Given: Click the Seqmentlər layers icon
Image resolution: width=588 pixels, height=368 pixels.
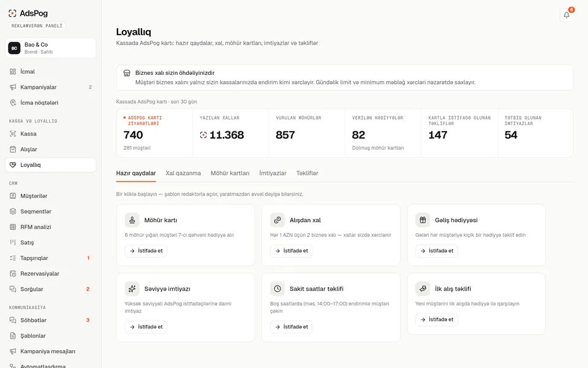Looking at the screenshot, I should click(13, 212).
